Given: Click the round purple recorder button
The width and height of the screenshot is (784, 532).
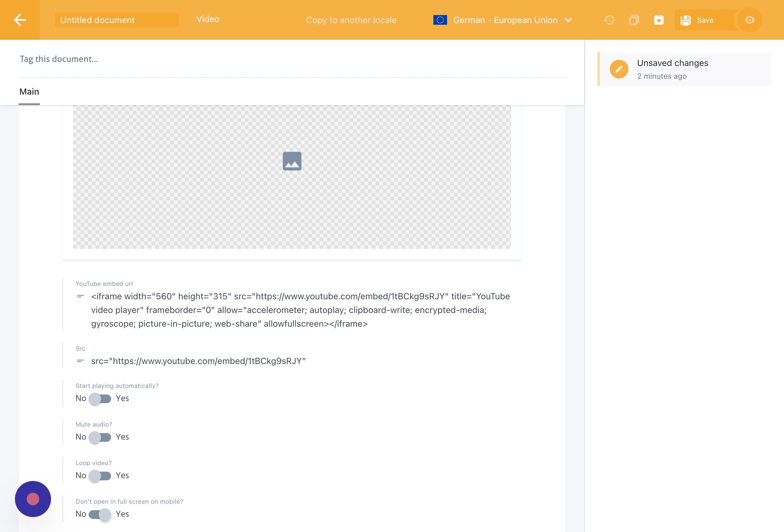Looking at the screenshot, I should coord(33,499).
